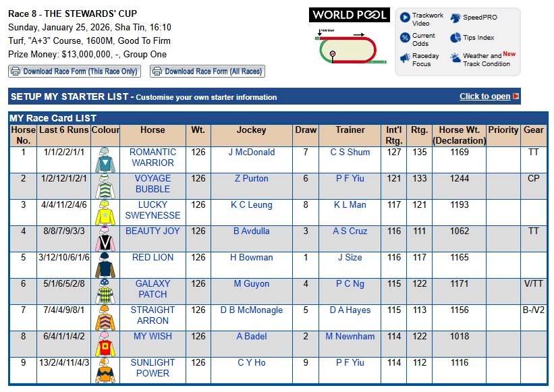Open the Trackwork Video icon

point(405,18)
